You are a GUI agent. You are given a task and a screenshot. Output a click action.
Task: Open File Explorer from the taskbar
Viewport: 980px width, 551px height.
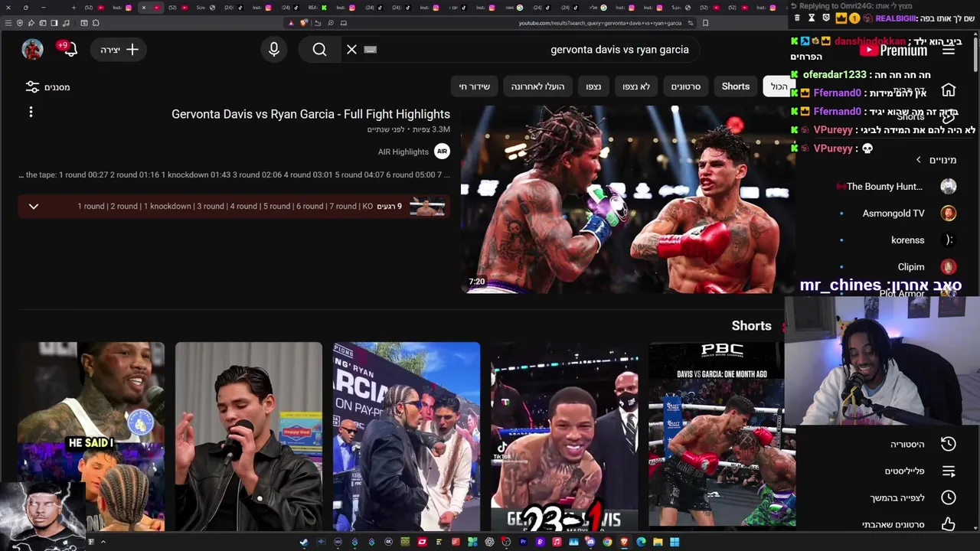[658, 542]
